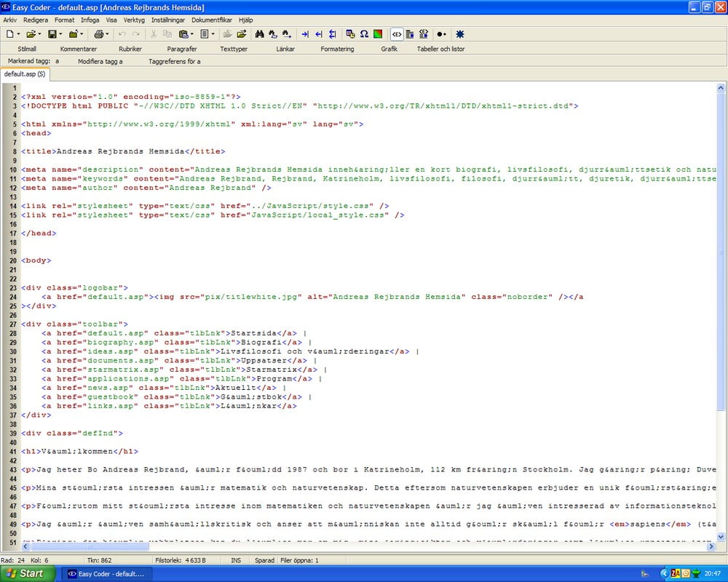The width and height of the screenshot is (728, 582).
Task: Click Easy Coder taskbar button
Action: coord(106,574)
